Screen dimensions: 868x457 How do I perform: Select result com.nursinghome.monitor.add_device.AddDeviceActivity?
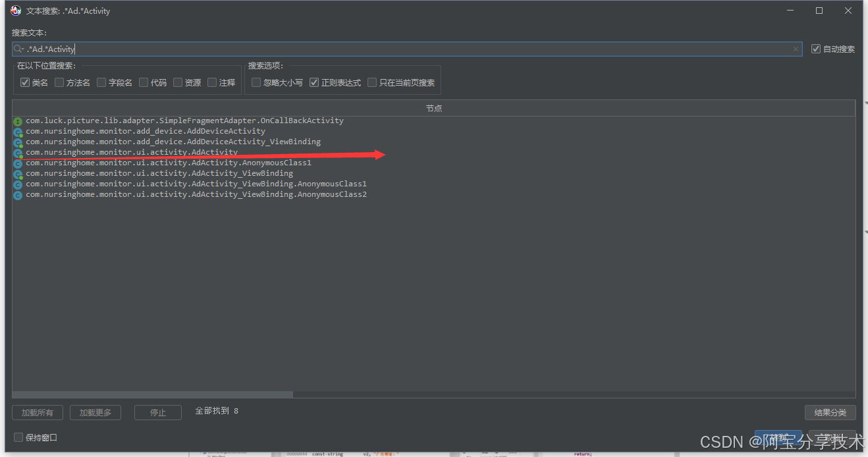[146, 132]
